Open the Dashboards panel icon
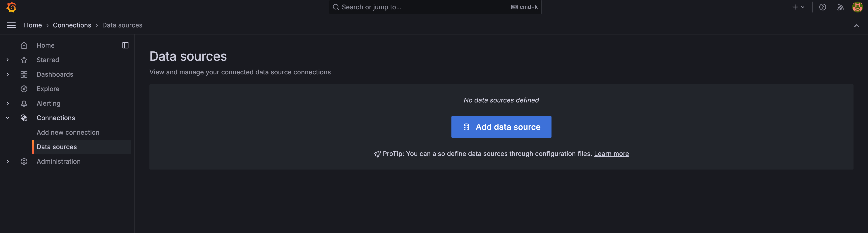Viewport: 868px width, 233px height. tap(24, 74)
